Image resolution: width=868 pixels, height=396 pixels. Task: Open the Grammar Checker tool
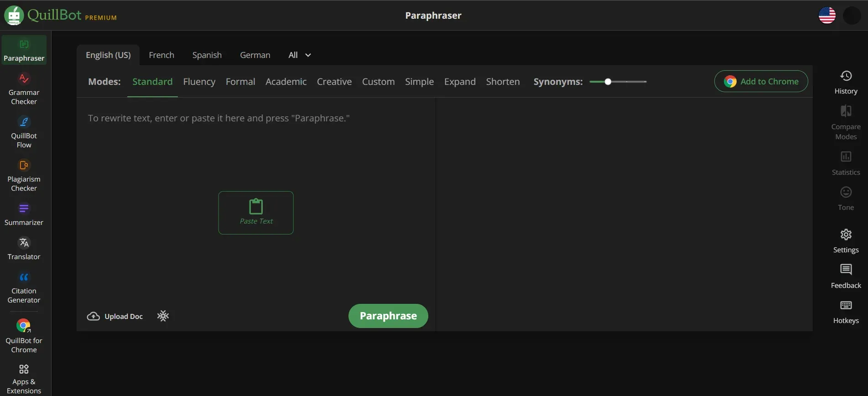pyautogui.click(x=24, y=89)
